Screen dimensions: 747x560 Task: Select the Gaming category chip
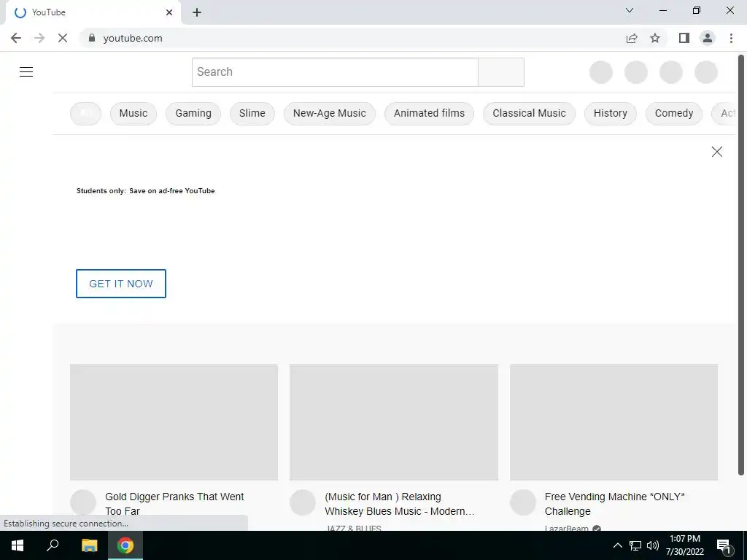(193, 113)
